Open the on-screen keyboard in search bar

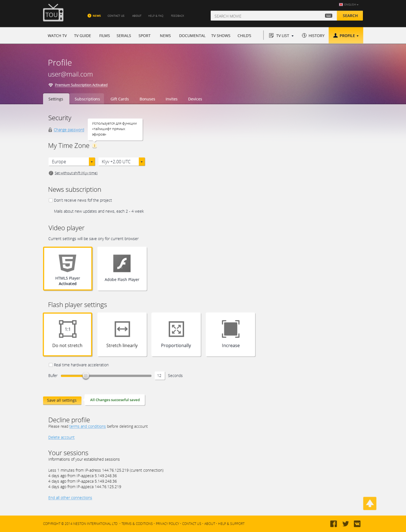tap(328, 16)
